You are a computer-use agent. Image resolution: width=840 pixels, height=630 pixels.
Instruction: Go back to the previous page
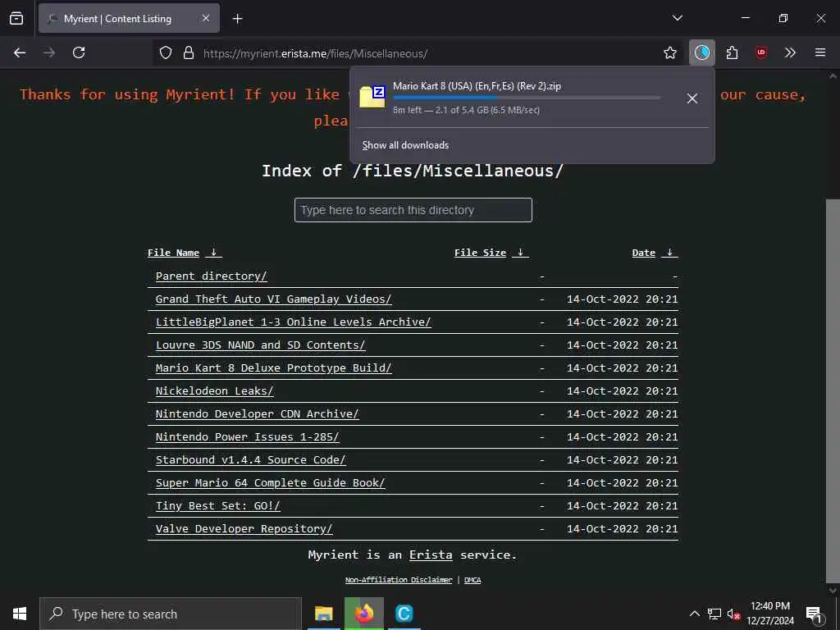pos(20,52)
